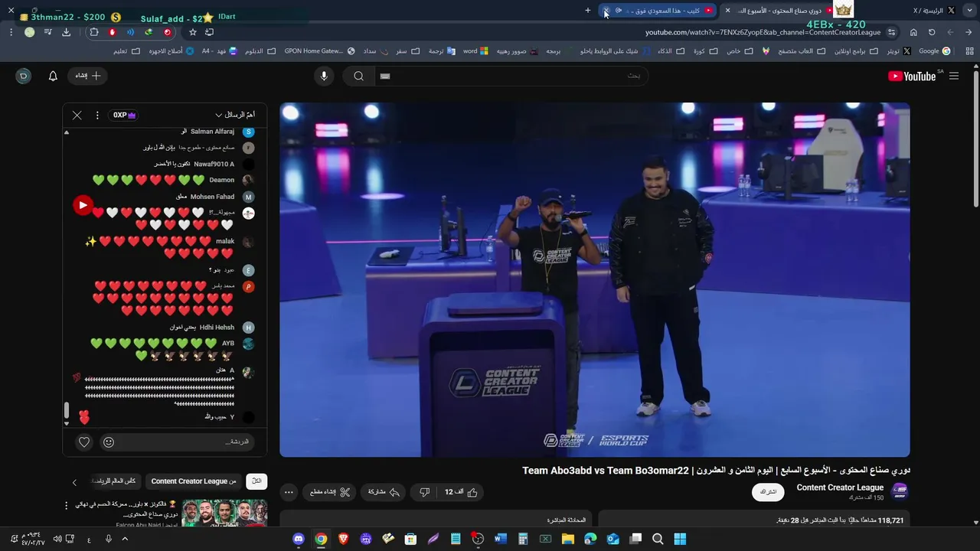Viewport: 980px width, 551px height.
Task: Open the apps grid in bookmarks bar
Action: pyautogui.click(x=970, y=51)
